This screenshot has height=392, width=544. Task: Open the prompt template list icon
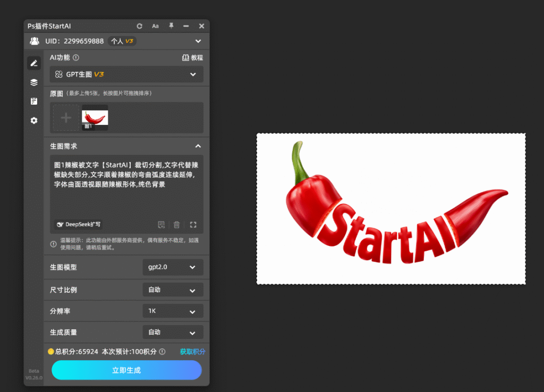pos(161,225)
